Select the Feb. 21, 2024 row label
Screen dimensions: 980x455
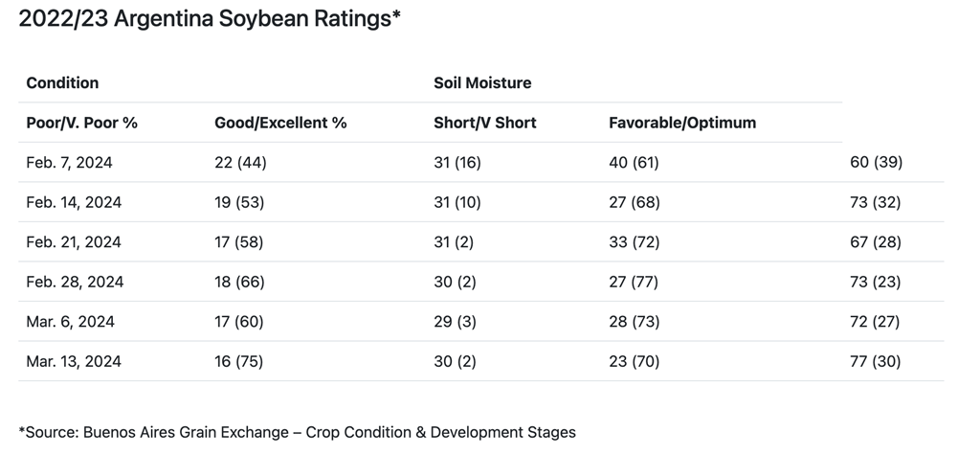(x=74, y=242)
